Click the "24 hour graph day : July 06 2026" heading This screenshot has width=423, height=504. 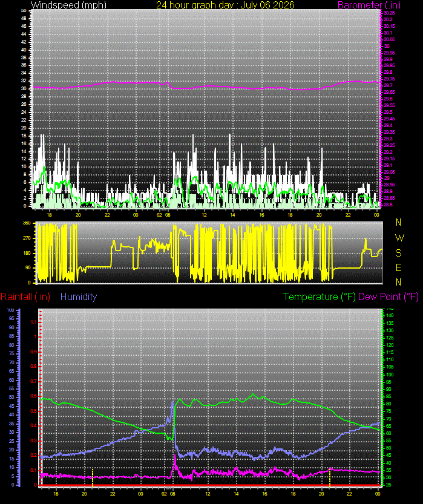pos(225,5)
